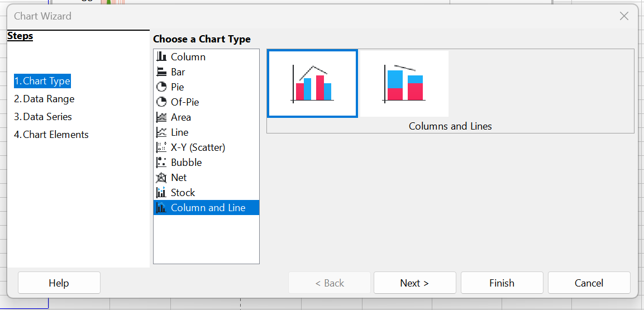Screen dimensions: 644x310
Task: Select the Column chart type icon
Action: click(x=161, y=57)
